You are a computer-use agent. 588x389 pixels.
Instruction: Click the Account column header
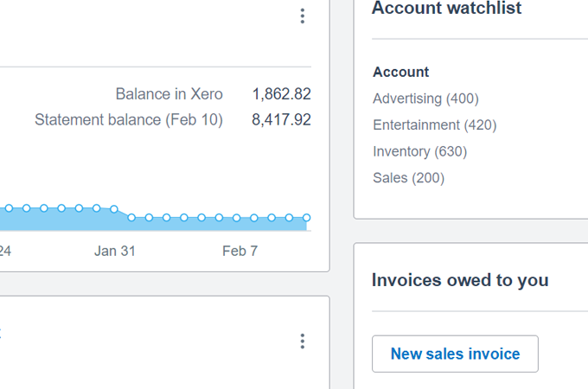click(400, 73)
